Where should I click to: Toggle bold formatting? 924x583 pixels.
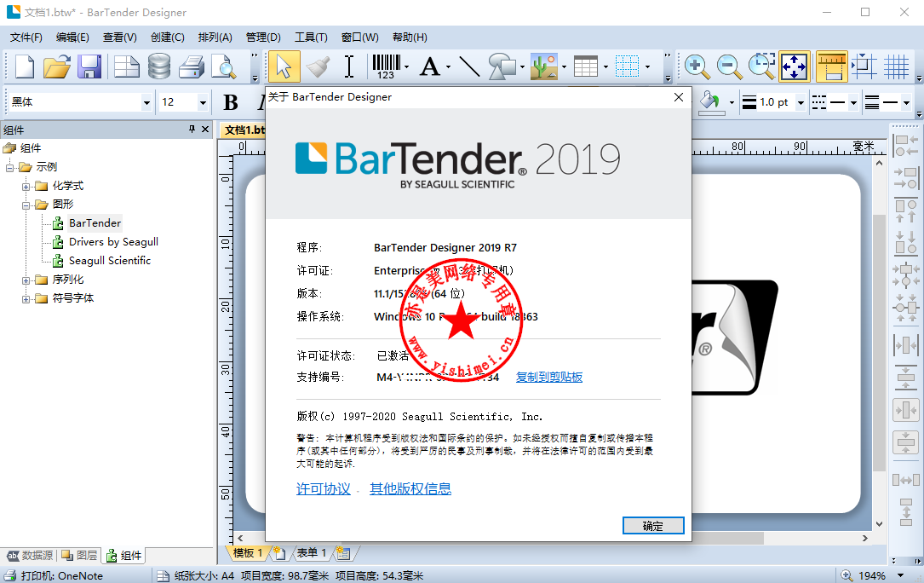click(231, 102)
